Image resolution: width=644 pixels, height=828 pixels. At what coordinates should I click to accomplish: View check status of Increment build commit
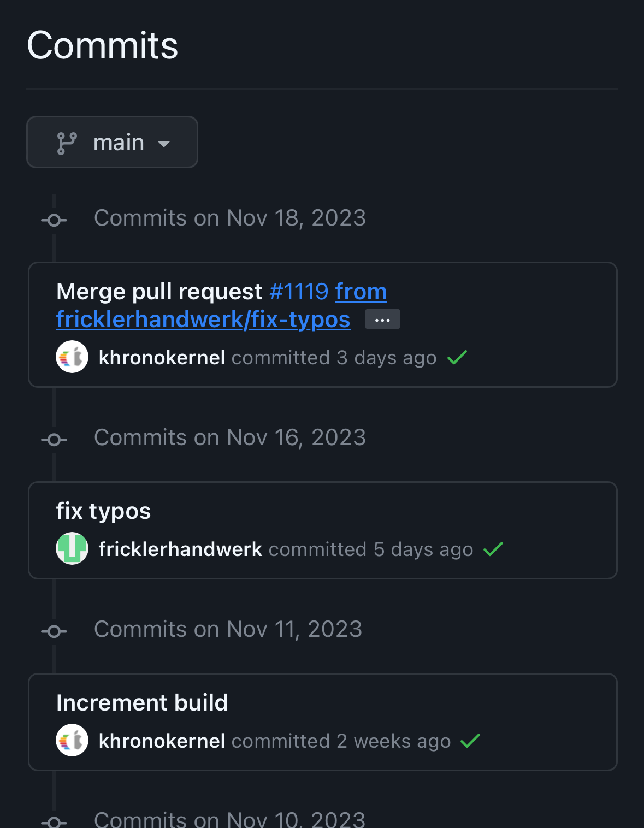(470, 741)
